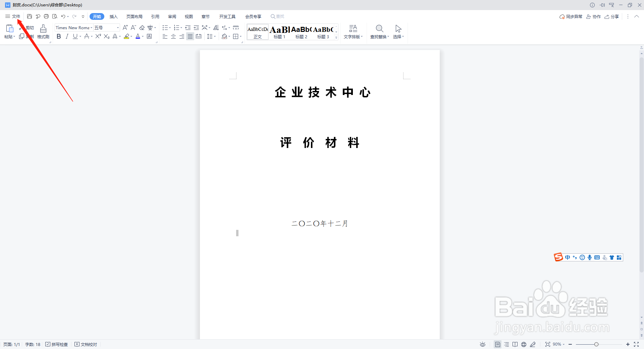Screen dimensions: 644x349
Task: Click the 同步异常 sync status button
Action: click(x=571, y=16)
